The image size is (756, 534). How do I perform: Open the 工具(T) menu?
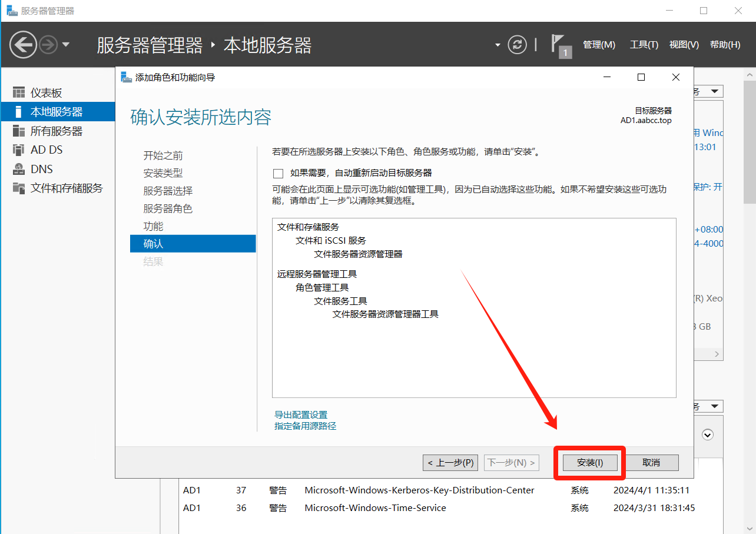pos(644,45)
